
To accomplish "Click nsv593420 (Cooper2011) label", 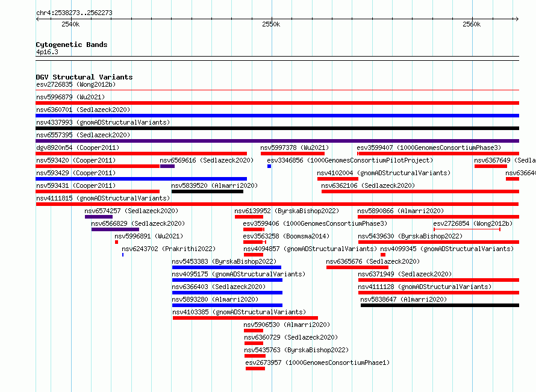I will click(76, 160).
